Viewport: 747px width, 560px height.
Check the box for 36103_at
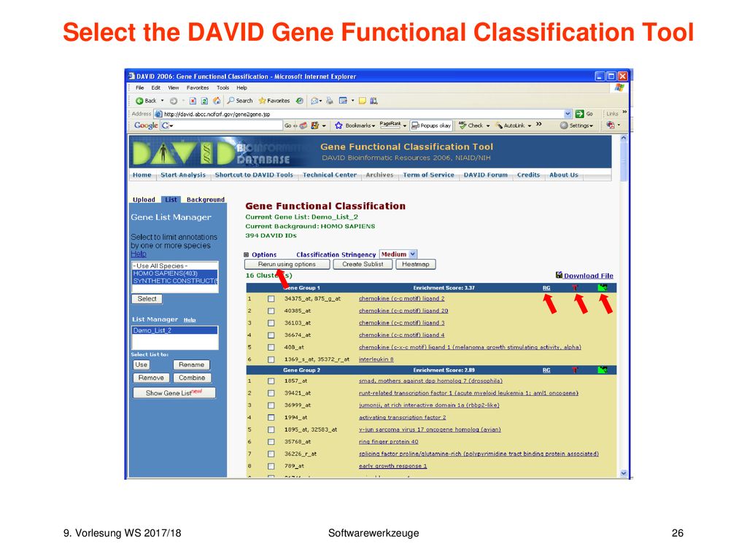pos(271,323)
